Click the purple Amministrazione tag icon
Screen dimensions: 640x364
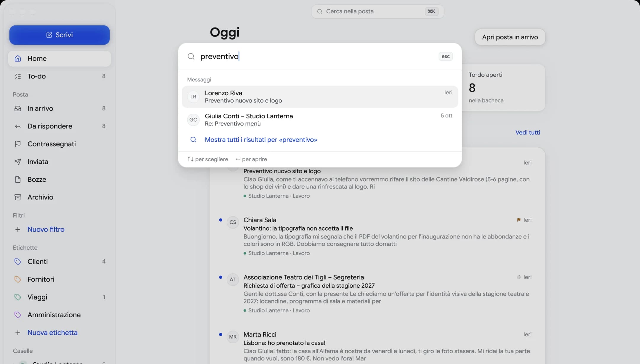[x=18, y=315]
